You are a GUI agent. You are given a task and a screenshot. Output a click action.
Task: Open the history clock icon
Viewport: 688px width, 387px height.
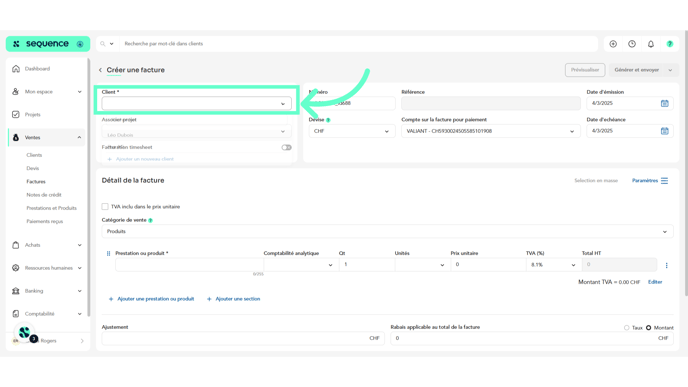point(632,44)
